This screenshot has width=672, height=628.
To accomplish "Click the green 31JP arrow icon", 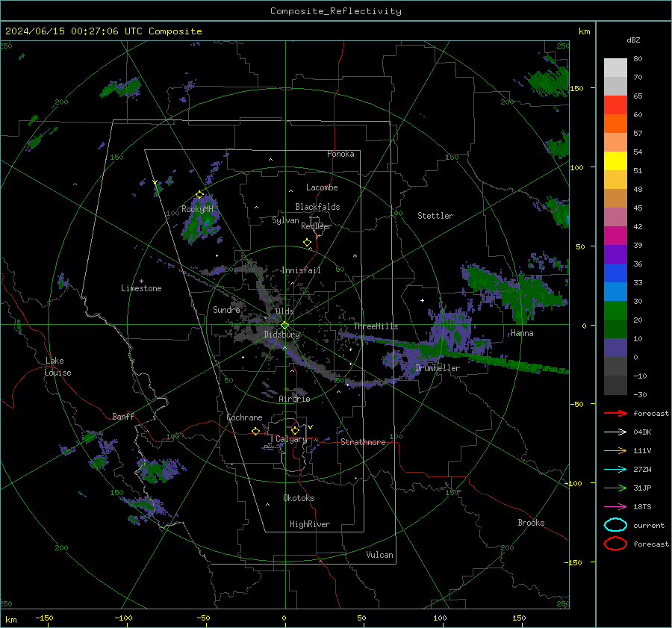I will point(615,488).
